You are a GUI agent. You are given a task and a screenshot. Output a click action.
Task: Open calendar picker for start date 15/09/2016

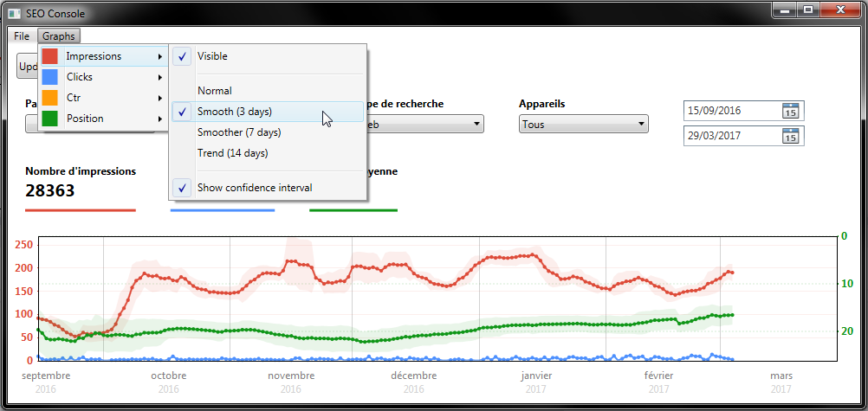790,111
